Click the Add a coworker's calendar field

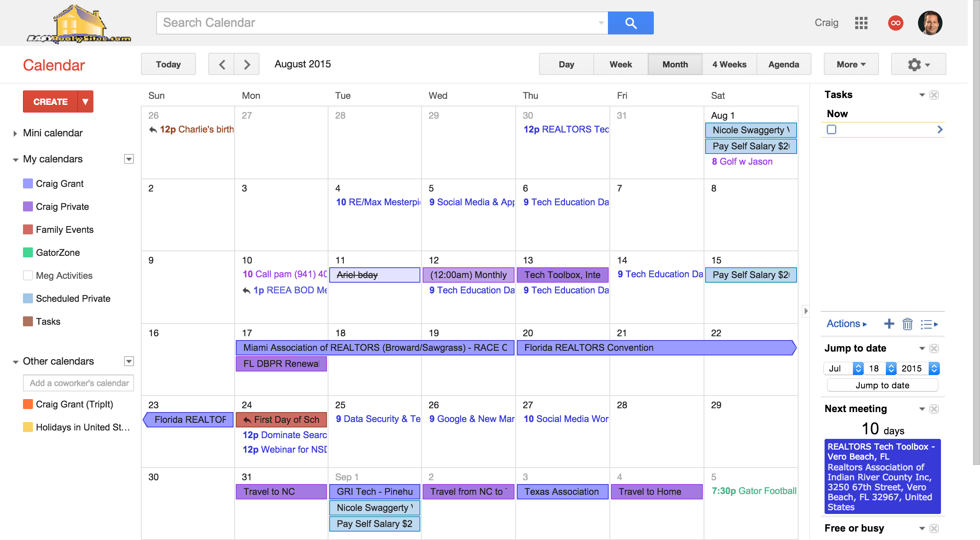click(78, 383)
